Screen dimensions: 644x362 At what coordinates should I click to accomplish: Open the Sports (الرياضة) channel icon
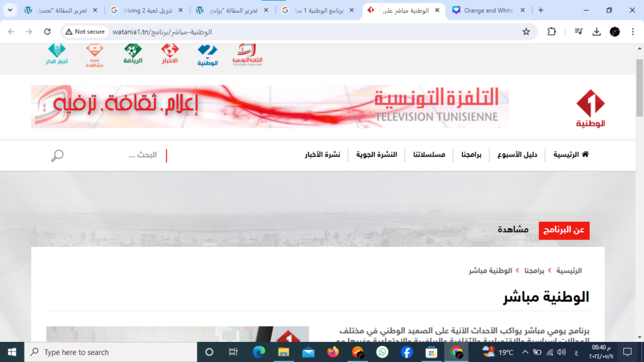[133, 54]
